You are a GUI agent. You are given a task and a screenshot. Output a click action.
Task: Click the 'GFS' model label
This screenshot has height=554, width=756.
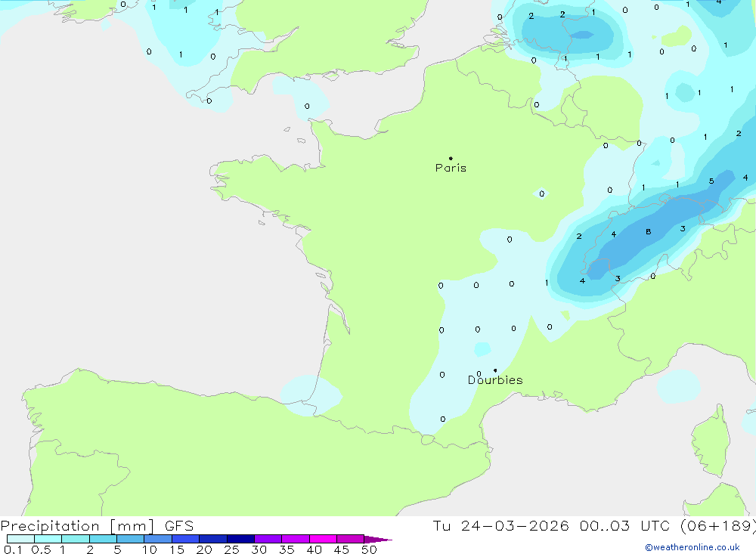point(179,526)
